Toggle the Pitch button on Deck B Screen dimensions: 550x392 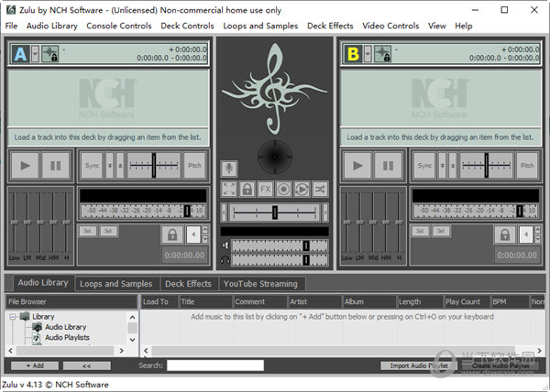[x=527, y=166]
